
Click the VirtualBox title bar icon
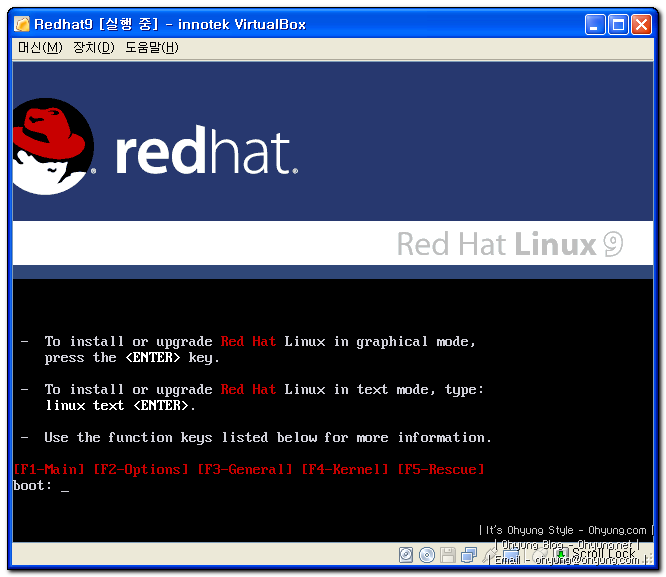coord(21,24)
